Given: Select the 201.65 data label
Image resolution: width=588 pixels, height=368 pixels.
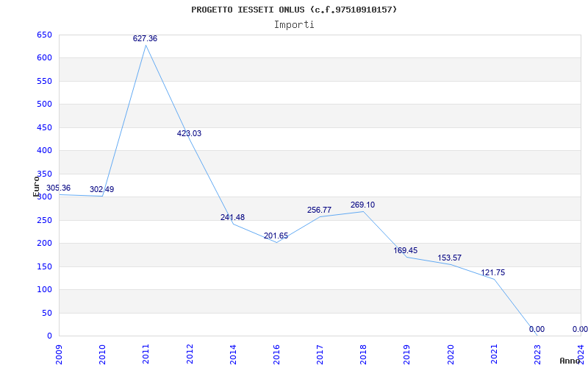Looking at the screenshot, I should [x=276, y=236].
